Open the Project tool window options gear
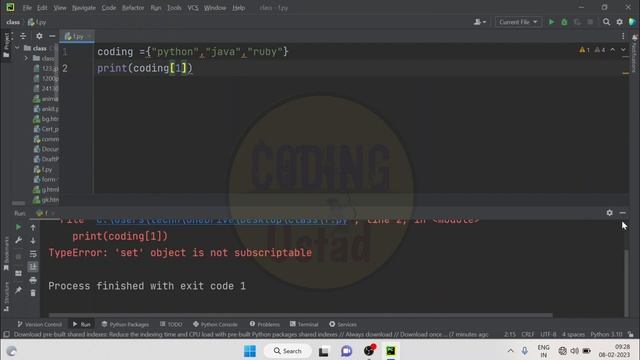This screenshot has width=640, height=360. 39,36
